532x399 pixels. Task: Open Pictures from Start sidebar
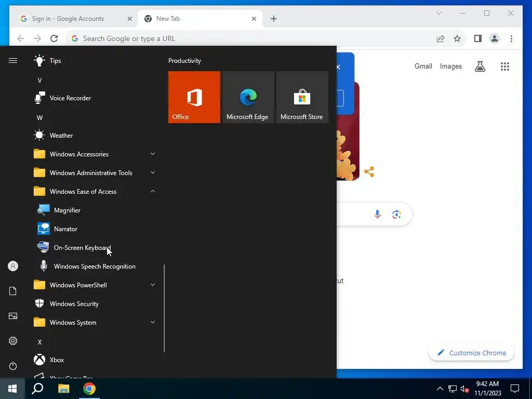(x=13, y=316)
